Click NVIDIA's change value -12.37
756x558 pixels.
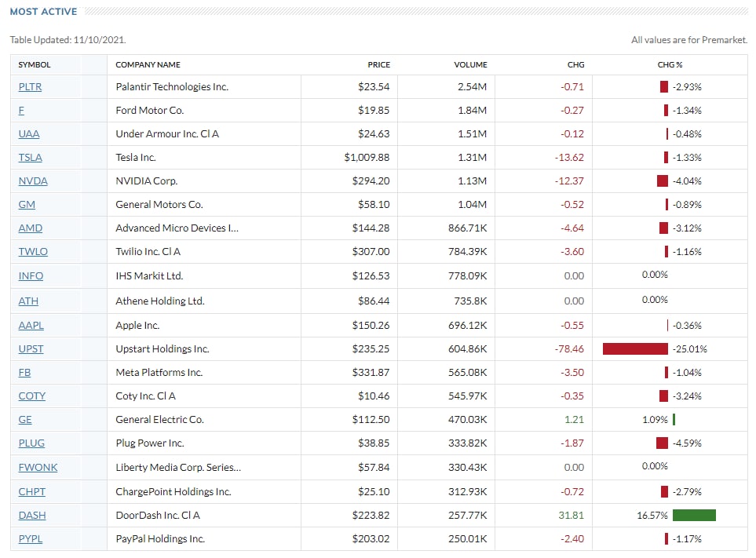point(569,181)
